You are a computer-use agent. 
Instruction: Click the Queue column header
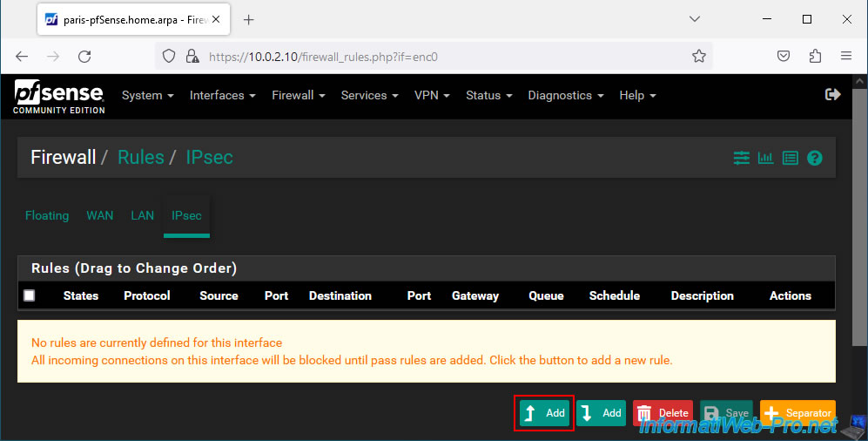coord(546,295)
